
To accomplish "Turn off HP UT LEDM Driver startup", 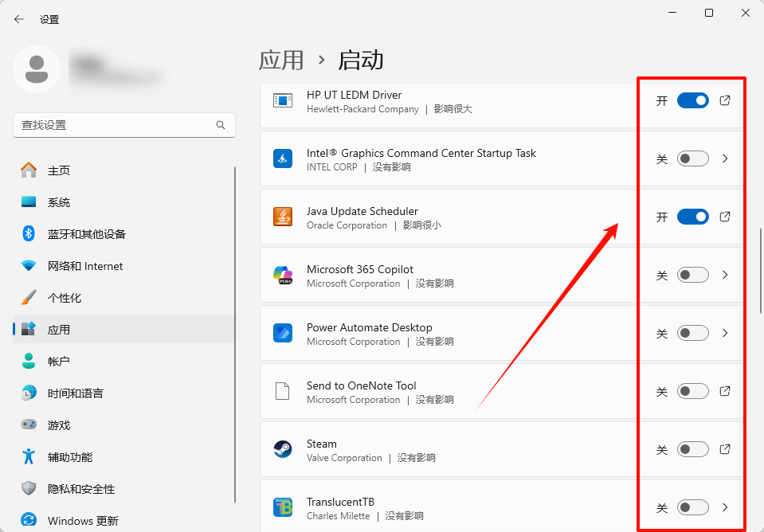I will 693,101.
